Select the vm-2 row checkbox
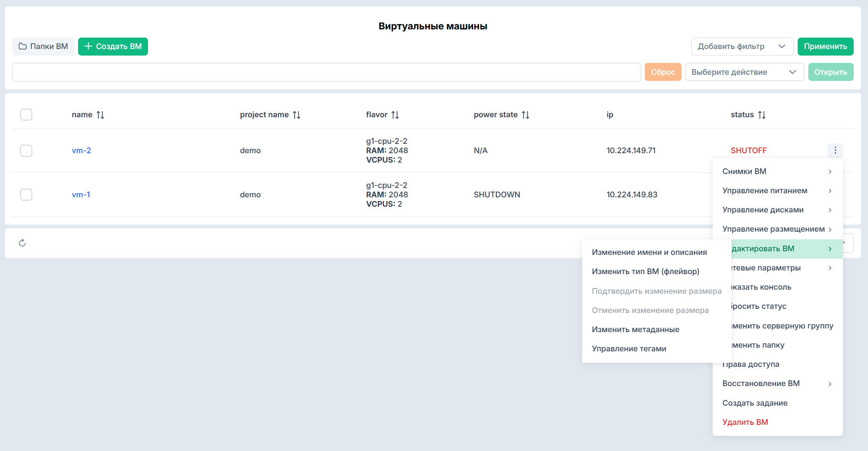The image size is (868, 451). click(26, 150)
